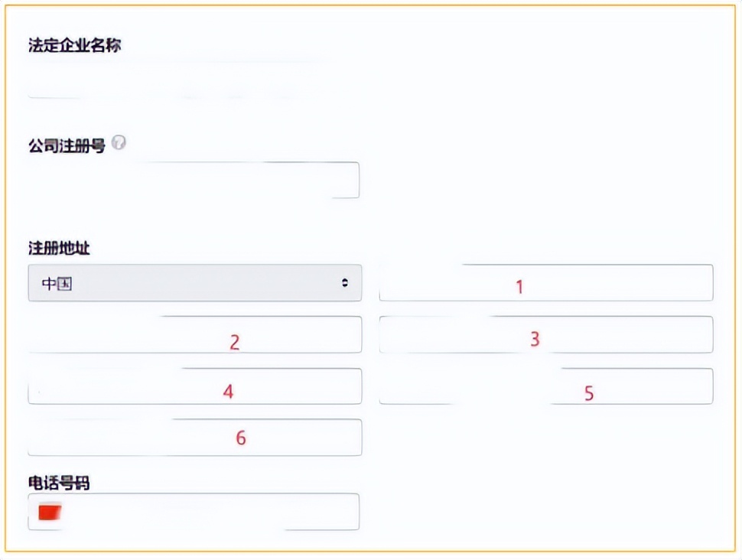Click address input numbered 6
Viewport: 742px width, 560px height.
click(x=195, y=437)
